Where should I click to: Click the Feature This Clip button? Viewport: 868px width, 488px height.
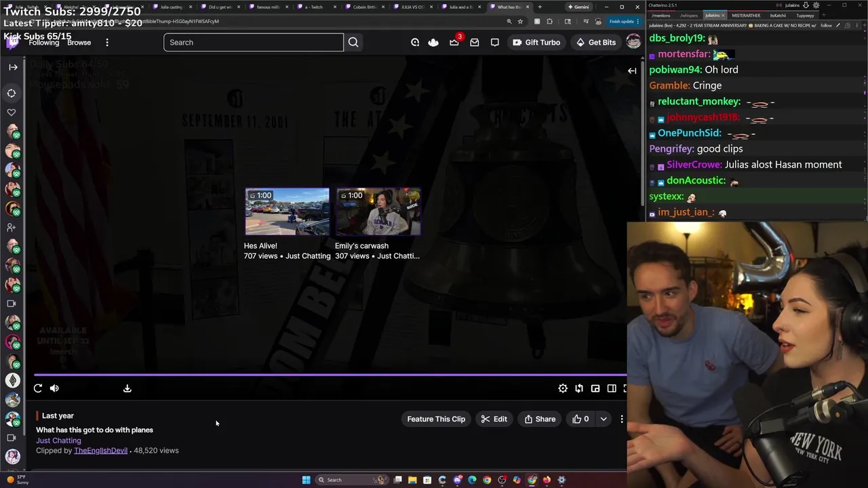[436, 419]
